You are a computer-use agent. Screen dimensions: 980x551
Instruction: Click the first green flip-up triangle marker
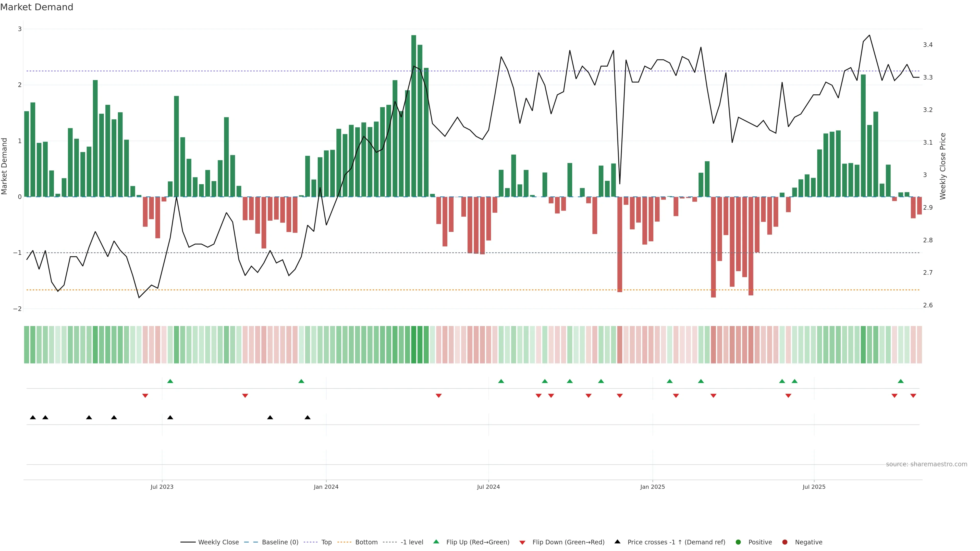[x=170, y=381]
